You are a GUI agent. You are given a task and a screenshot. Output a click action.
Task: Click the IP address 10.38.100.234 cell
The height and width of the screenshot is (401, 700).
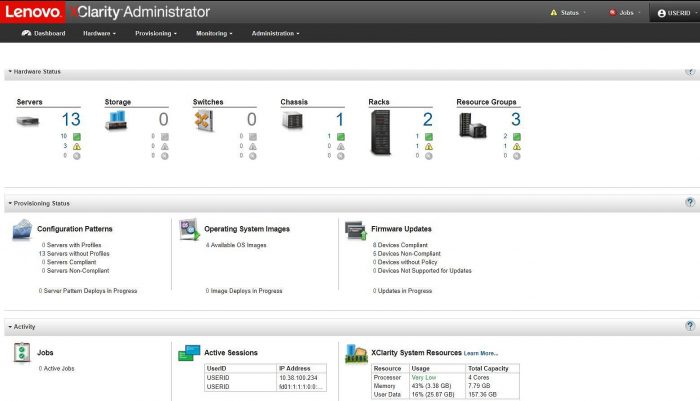pos(302,378)
